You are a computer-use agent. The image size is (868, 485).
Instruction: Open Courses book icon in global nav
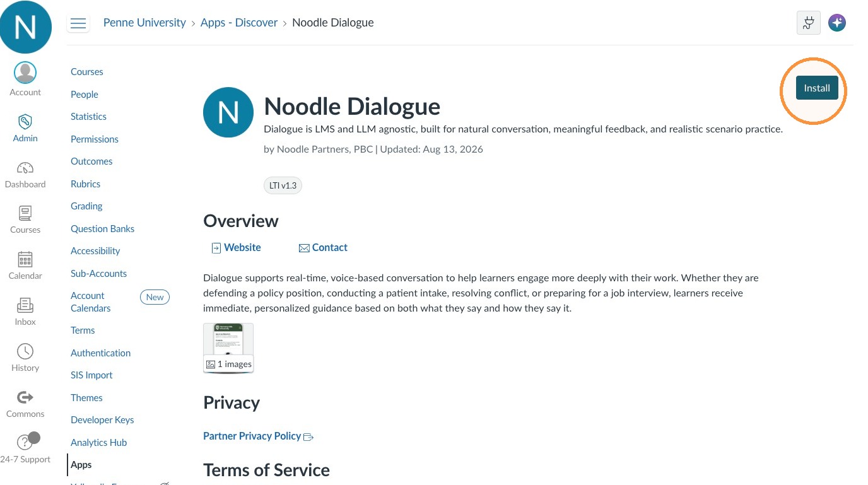pyautogui.click(x=25, y=213)
